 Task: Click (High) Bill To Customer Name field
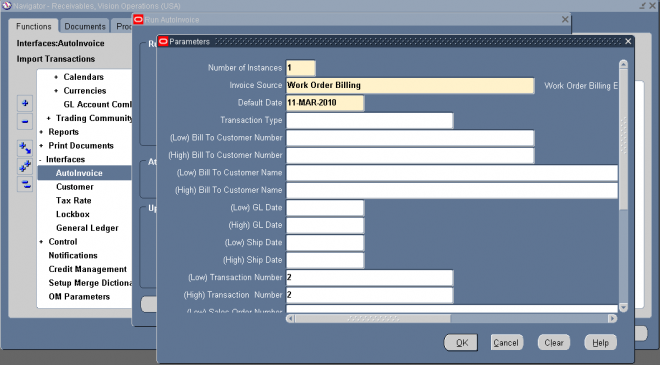452,190
